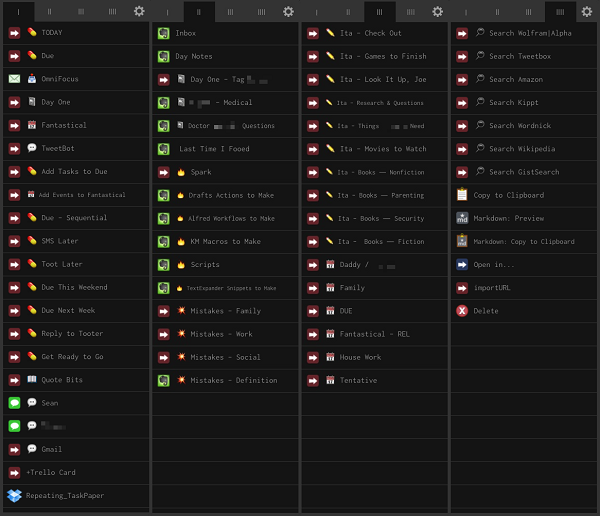Click the calendar icon on the Fantastical row

pyautogui.click(x=32, y=125)
